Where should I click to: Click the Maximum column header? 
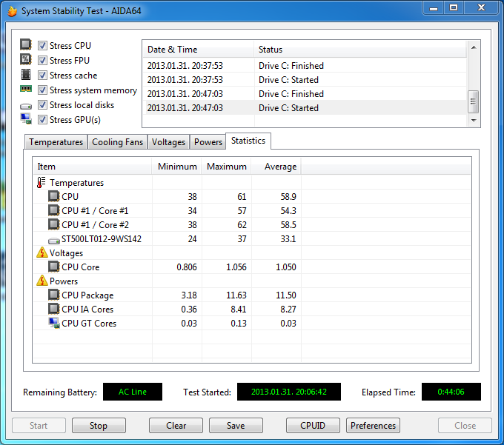(x=226, y=167)
